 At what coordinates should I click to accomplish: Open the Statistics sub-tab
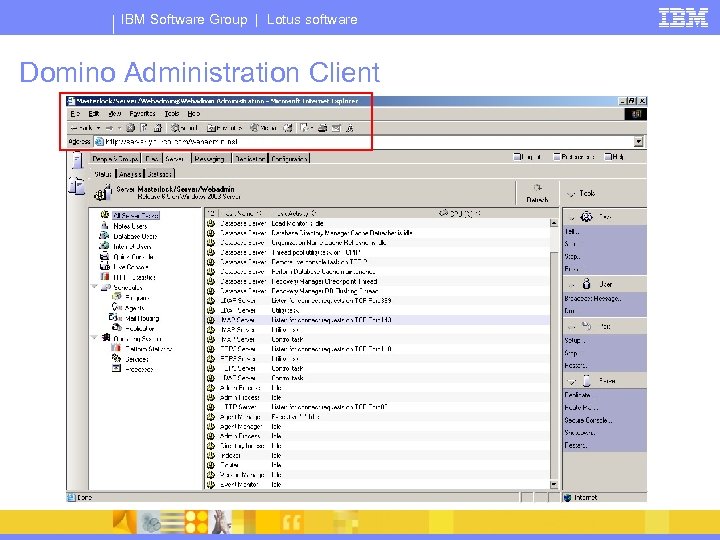(159, 174)
